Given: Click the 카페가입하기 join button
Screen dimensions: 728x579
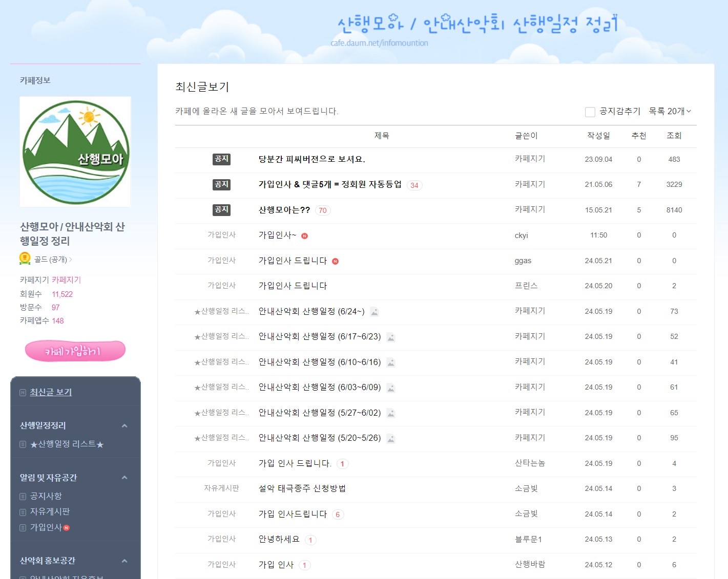Looking at the screenshot, I should click(75, 350).
